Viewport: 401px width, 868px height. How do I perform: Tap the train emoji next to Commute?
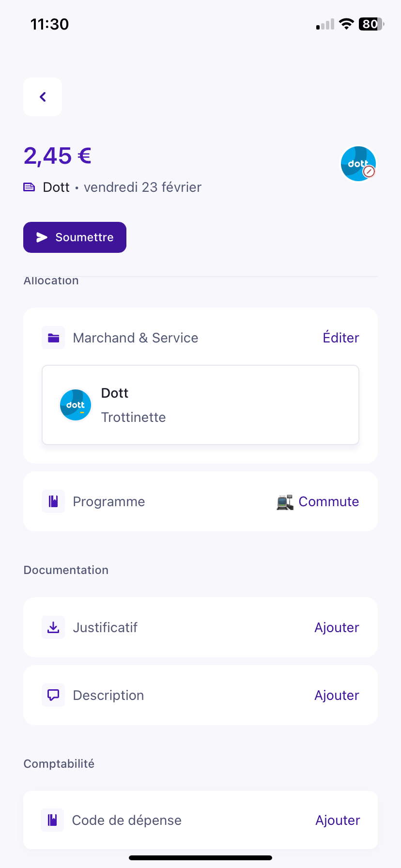pyautogui.click(x=285, y=502)
